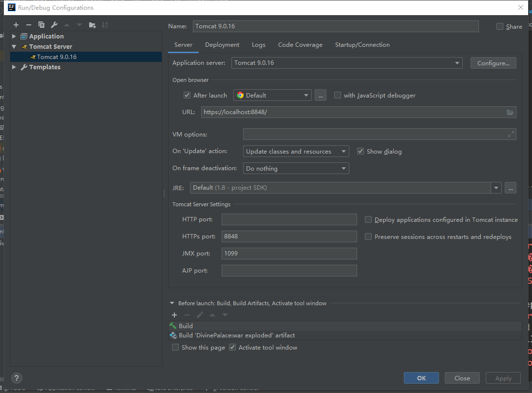The height and width of the screenshot is (393, 532).
Task: Edit selected before launch task pencil
Action: coord(200,315)
